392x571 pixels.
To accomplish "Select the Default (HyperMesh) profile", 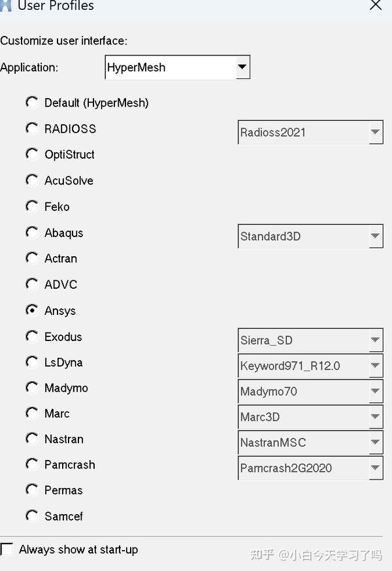I will (32, 102).
